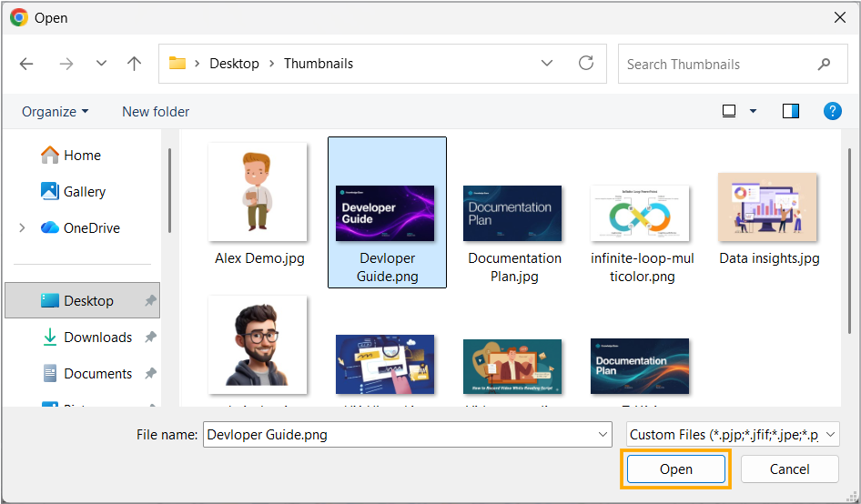The width and height of the screenshot is (861, 504).
Task: Open the view options dropdown arrow
Action: click(753, 112)
